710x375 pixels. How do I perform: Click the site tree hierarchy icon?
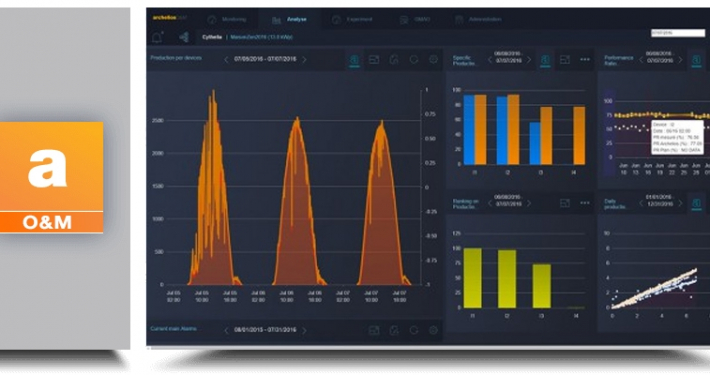pyautogui.click(x=183, y=37)
